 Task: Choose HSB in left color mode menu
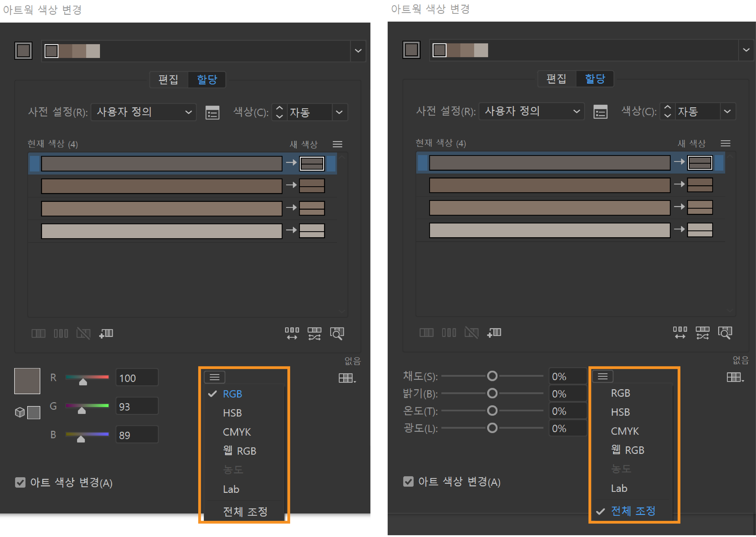[232, 413]
